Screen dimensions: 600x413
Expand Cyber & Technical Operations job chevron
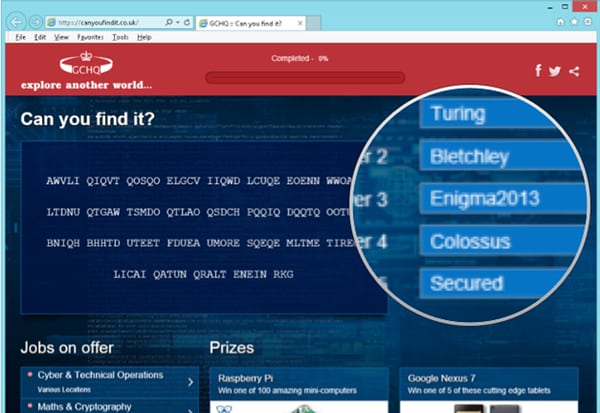(x=190, y=381)
